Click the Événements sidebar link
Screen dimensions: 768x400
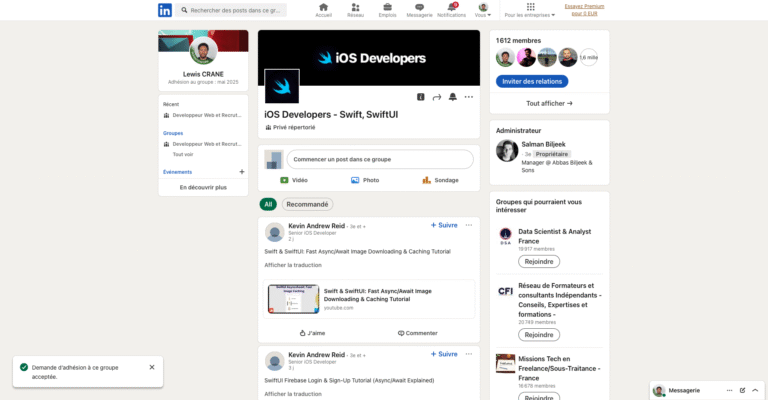(x=177, y=172)
